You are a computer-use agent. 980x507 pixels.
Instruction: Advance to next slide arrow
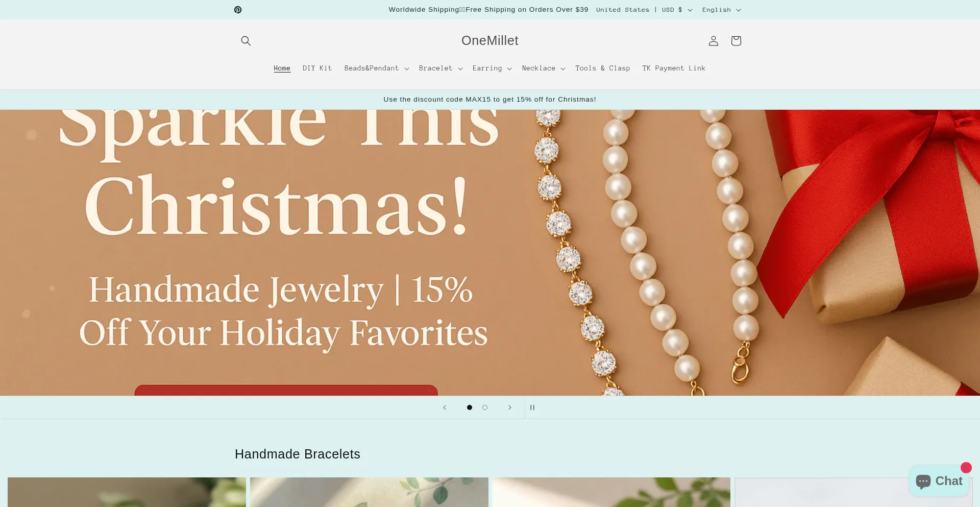pos(509,407)
